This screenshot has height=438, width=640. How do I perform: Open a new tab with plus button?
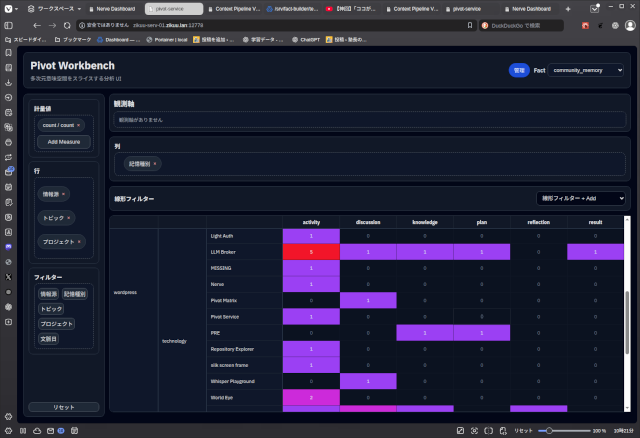coord(568,9)
